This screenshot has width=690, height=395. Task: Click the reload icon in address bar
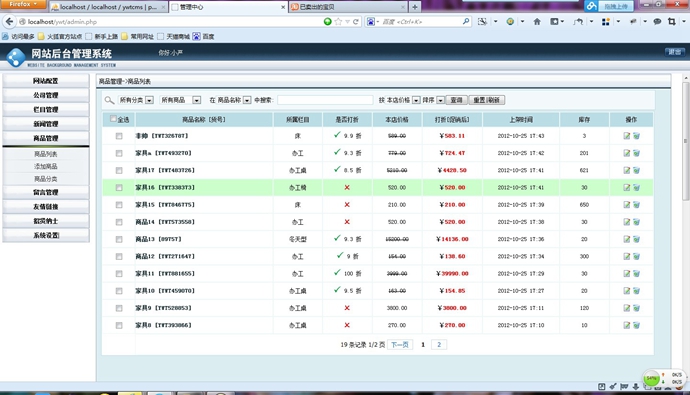point(356,22)
